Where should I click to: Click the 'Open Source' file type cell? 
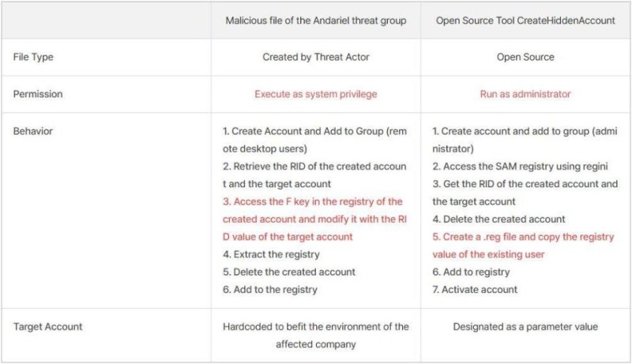pyautogui.click(x=525, y=57)
